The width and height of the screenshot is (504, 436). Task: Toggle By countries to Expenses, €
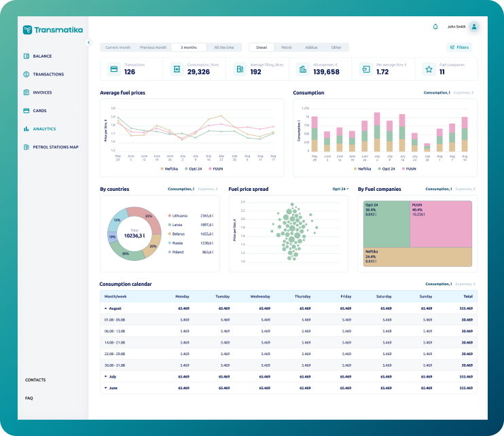click(x=208, y=189)
